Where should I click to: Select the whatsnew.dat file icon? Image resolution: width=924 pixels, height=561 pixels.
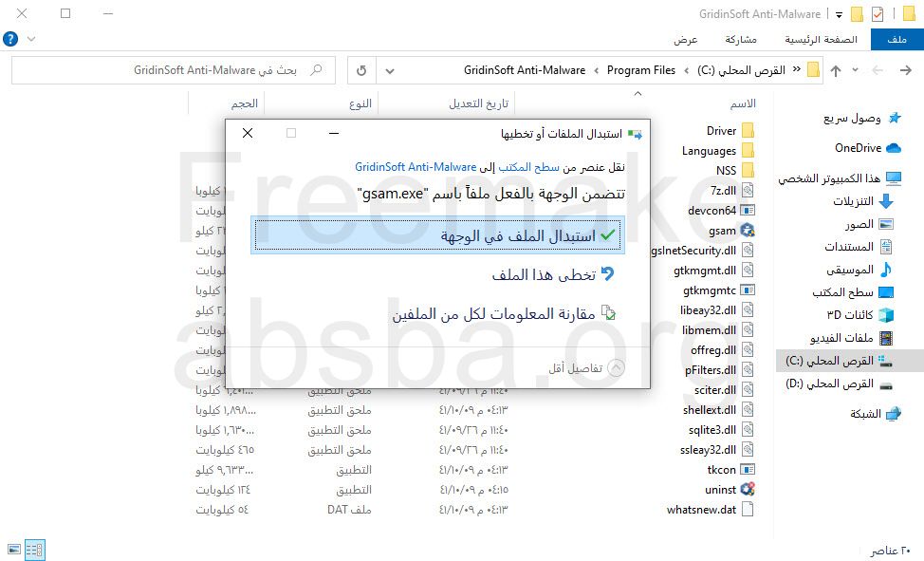pos(748,509)
